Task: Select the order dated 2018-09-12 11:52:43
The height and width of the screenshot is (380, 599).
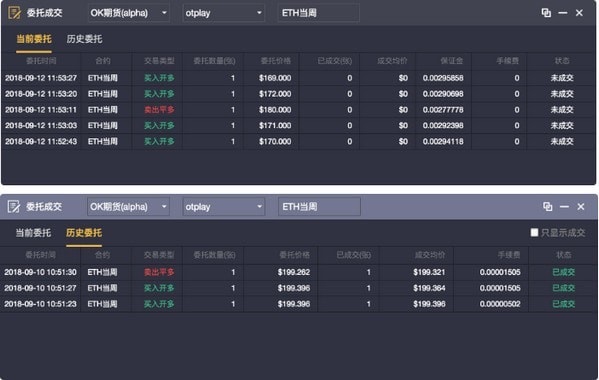Action: click(x=298, y=142)
